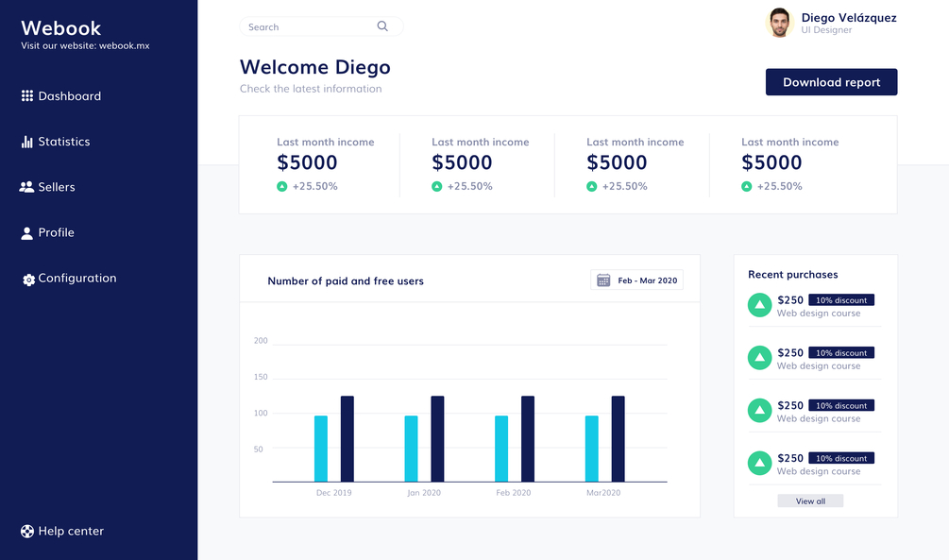Click the cyan bar for Feb 2020
The height and width of the screenshot is (560, 949).
point(501,449)
